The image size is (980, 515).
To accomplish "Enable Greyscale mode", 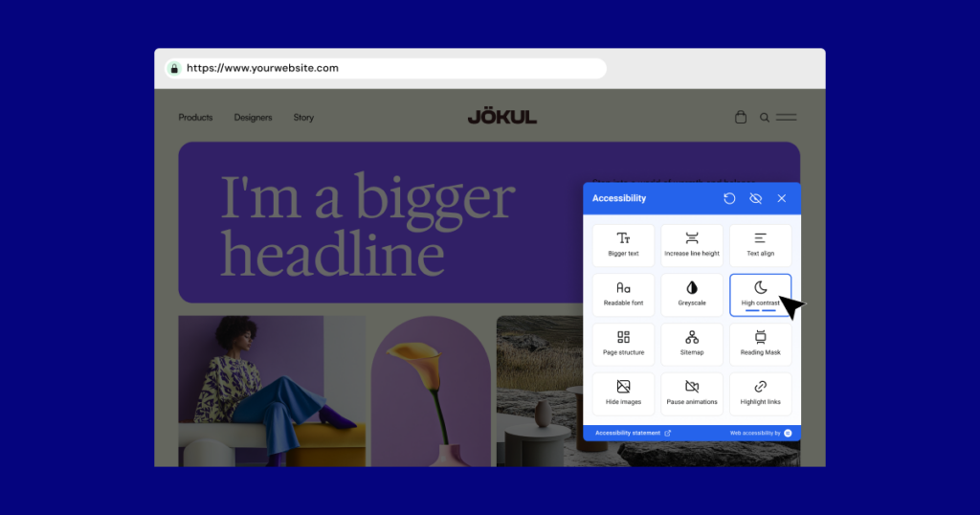I will click(692, 295).
